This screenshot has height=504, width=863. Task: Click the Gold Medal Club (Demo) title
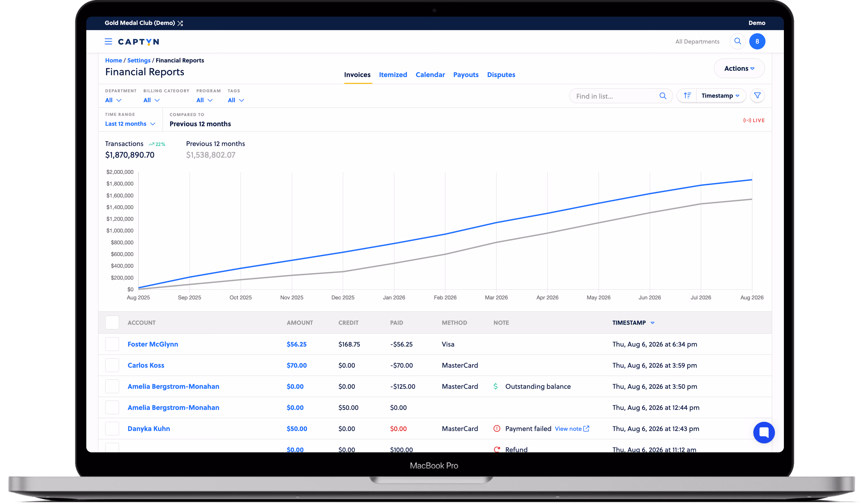(x=140, y=23)
